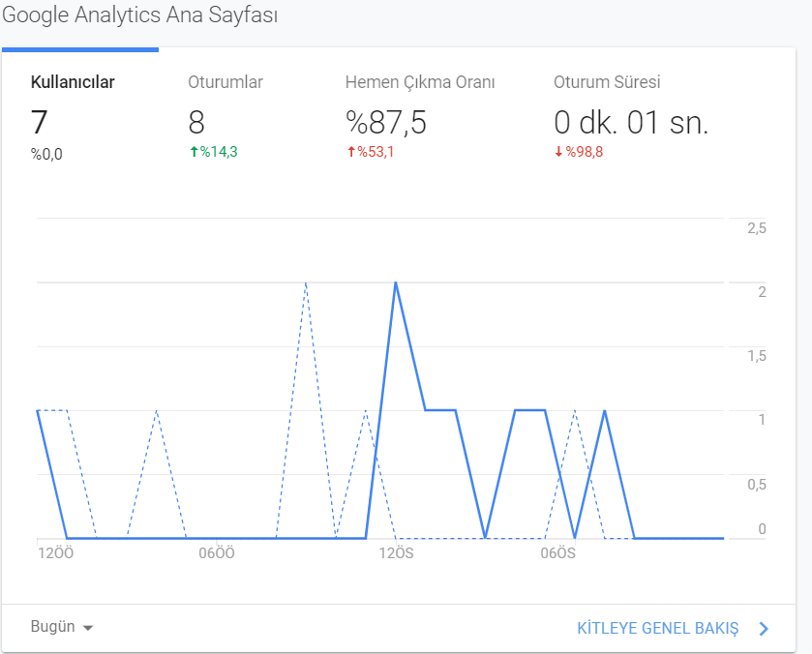The image size is (812, 654).
Task: Click the green up arrow under Oturumlar
Action: tap(195, 152)
